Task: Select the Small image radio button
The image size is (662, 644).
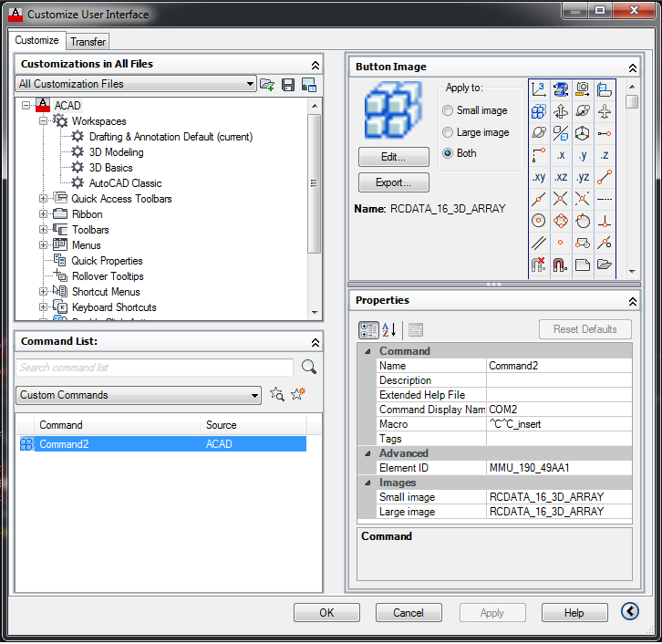Action: (448, 110)
